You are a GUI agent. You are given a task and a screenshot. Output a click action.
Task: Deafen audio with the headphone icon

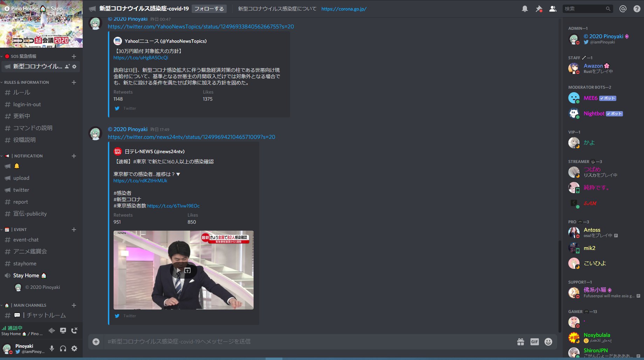pos(63,348)
